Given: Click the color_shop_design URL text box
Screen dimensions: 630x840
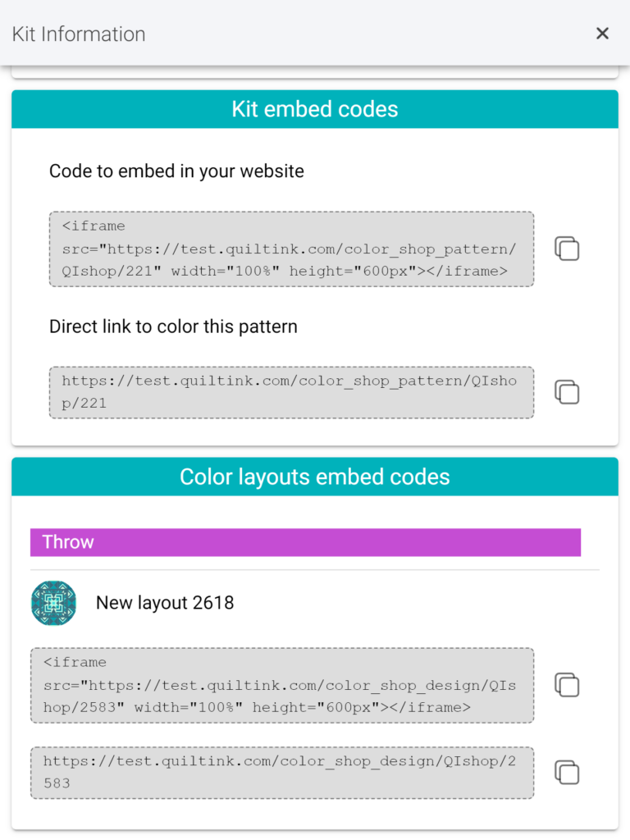Looking at the screenshot, I should click(x=282, y=773).
